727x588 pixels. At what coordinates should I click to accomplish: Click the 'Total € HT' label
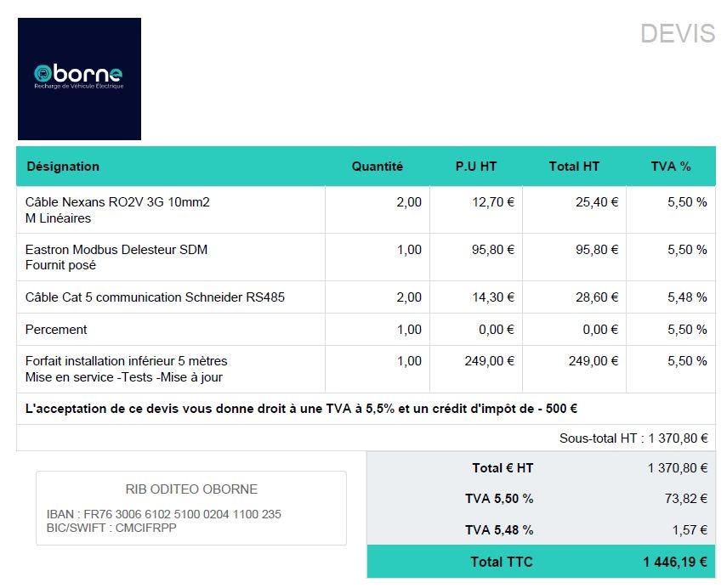[x=503, y=468]
